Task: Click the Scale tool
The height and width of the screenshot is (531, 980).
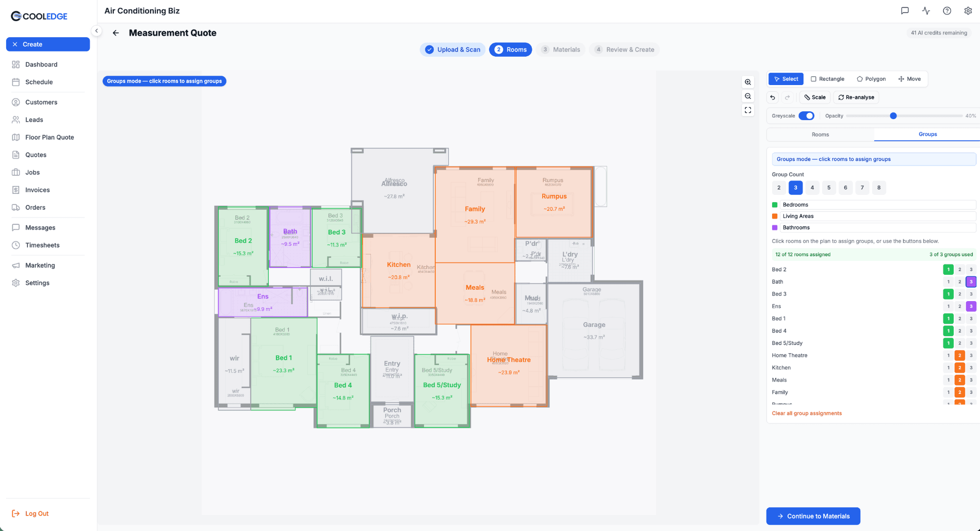Action: click(x=814, y=97)
